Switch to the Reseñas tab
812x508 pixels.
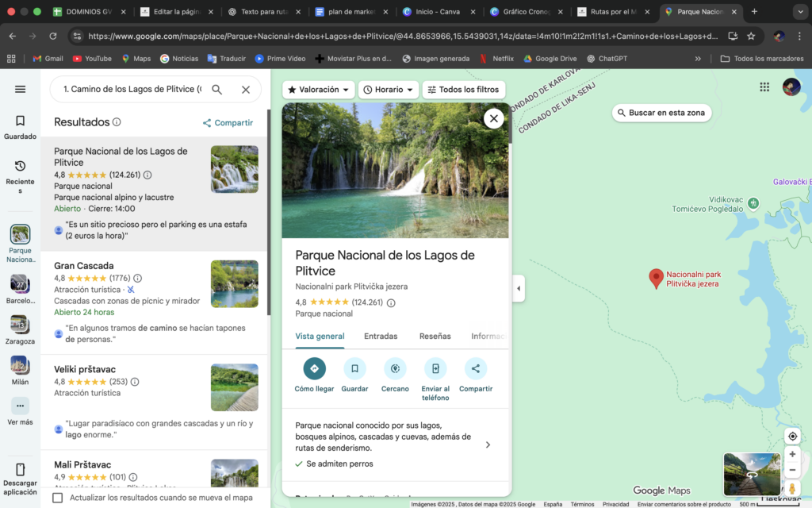pos(435,337)
